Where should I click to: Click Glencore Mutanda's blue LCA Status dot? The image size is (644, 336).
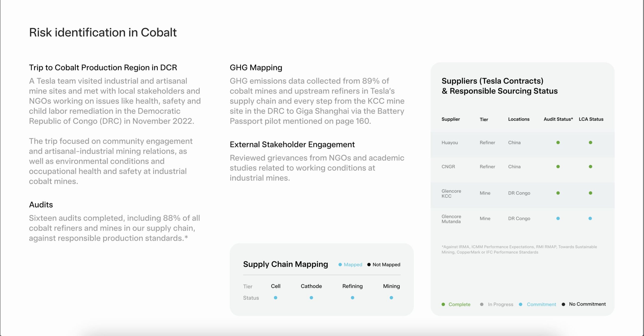[590, 218]
